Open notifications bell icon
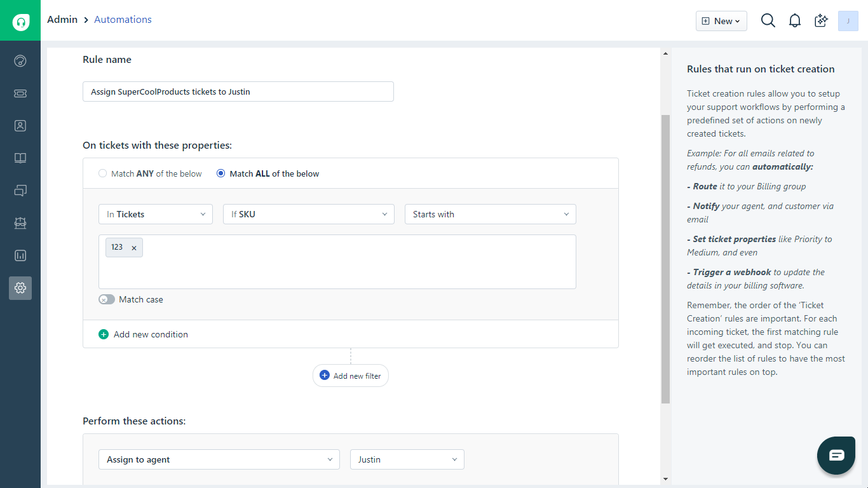 (795, 21)
